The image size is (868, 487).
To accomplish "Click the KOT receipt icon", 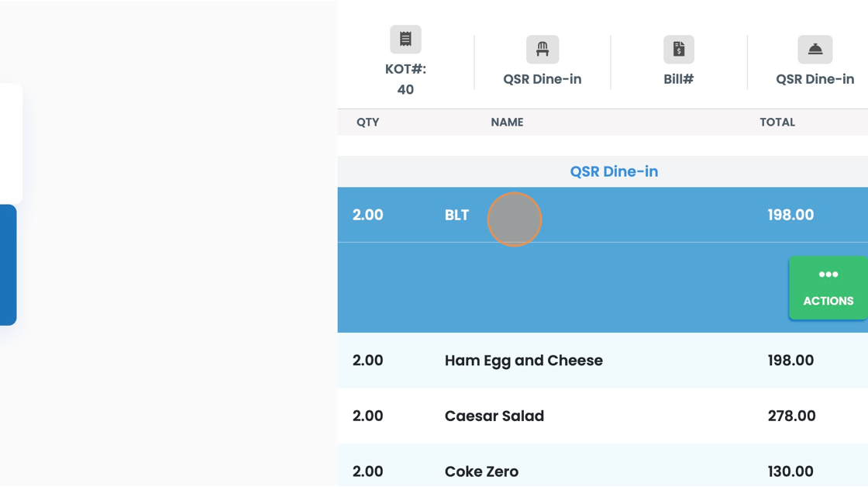I will (405, 40).
